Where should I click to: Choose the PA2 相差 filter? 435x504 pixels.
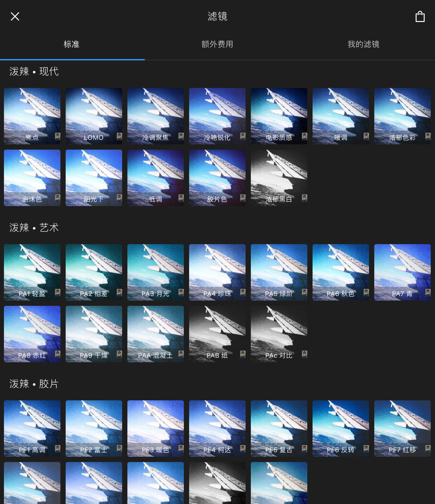click(94, 272)
